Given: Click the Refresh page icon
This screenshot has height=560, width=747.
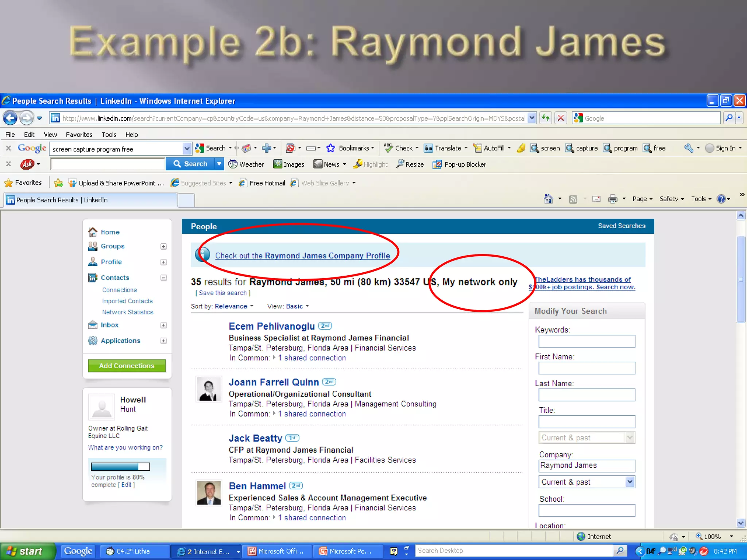Looking at the screenshot, I should pyautogui.click(x=546, y=118).
